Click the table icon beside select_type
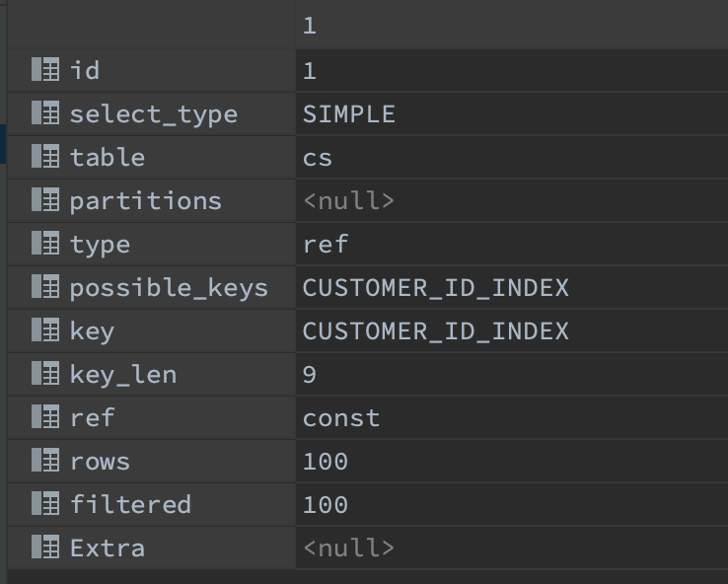The width and height of the screenshot is (728, 584). click(x=45, y=113)
